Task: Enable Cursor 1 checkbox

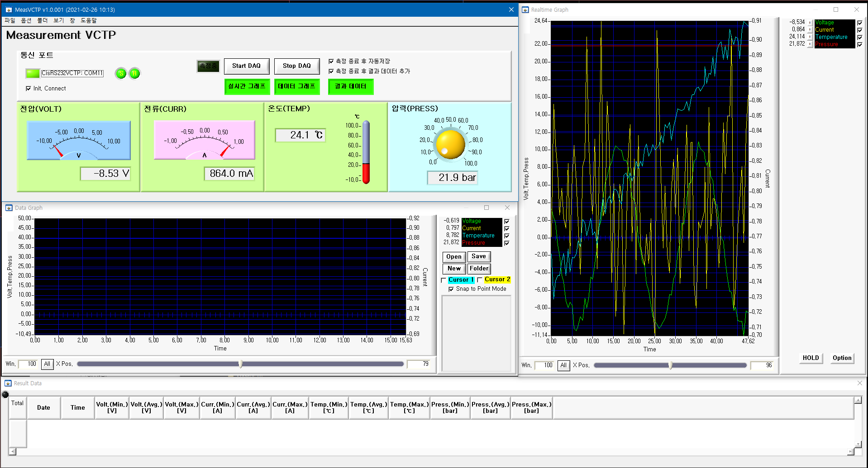Action: (x=444, y=280)
